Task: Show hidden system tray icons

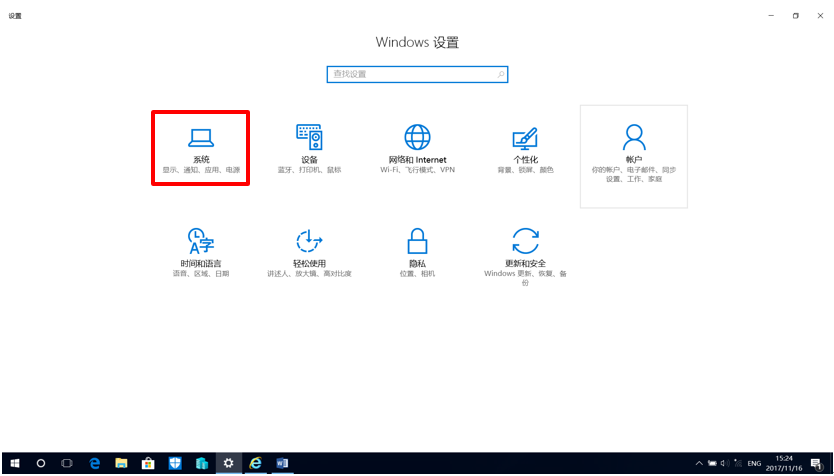Action: tap(699, 463)
